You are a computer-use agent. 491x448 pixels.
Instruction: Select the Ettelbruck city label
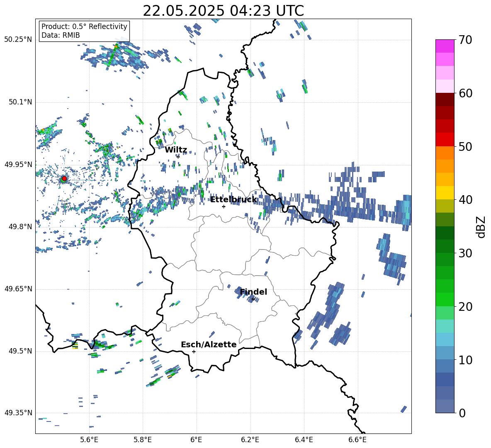(233, 200)
